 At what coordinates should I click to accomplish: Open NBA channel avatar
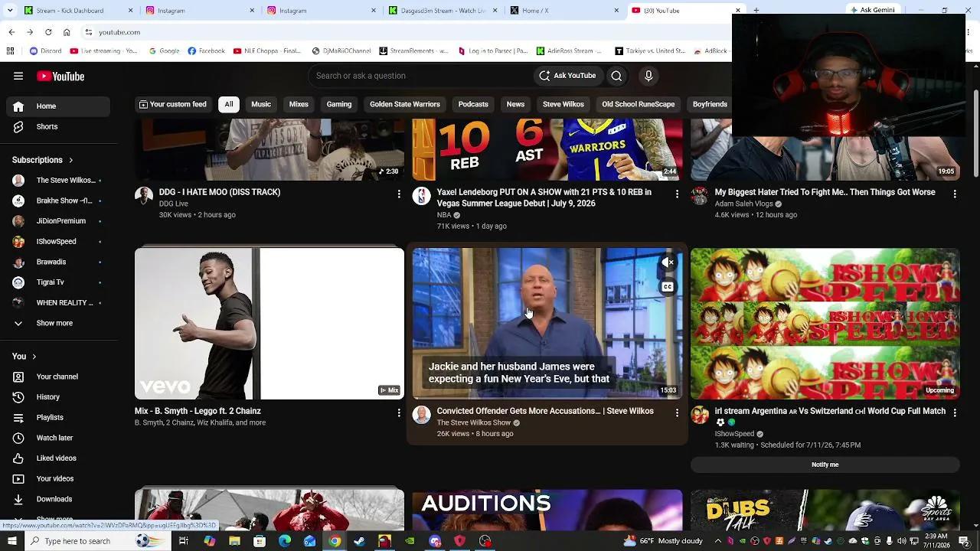click(421, 196)
